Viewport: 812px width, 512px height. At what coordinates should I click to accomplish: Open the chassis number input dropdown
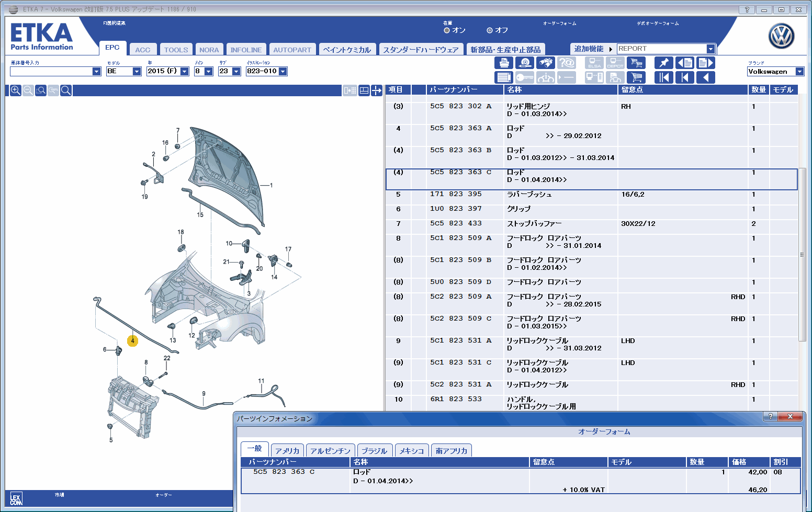click(96, 72)
